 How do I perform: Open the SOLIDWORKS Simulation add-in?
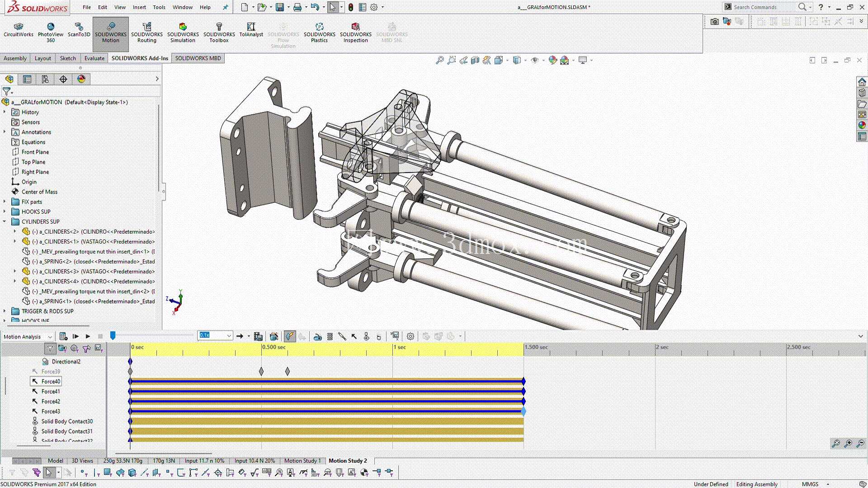point(183,33)
